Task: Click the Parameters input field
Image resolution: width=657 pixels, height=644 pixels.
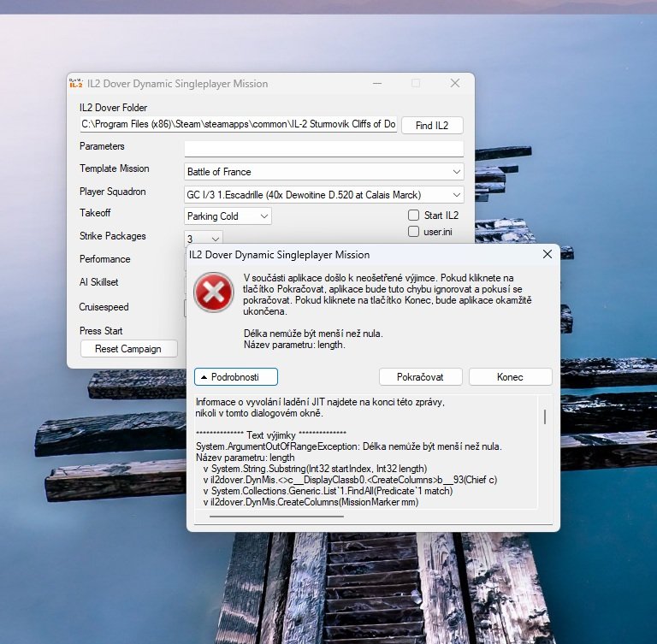Action: (x=324, y=148)
